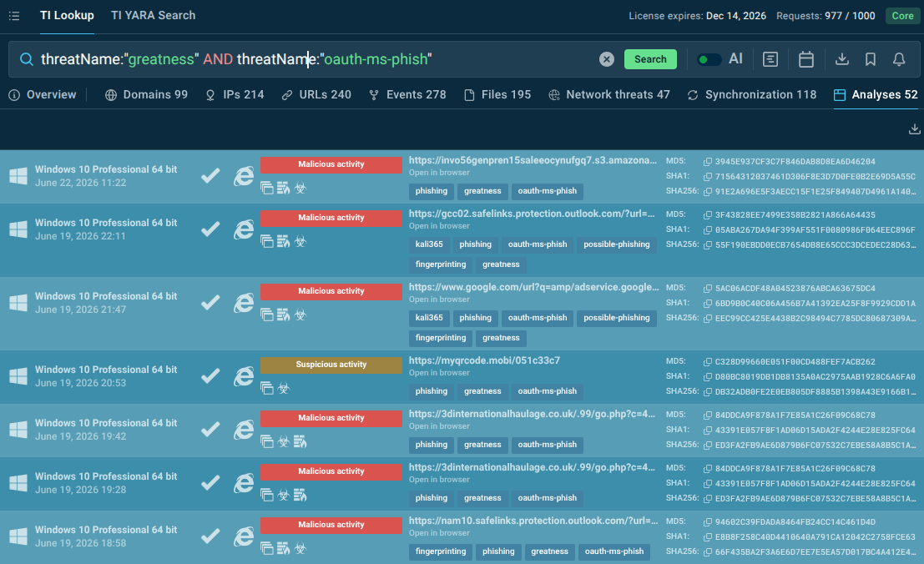The image size is (924, 564).
Task: Click the green Search button
Action: [650, 59]
